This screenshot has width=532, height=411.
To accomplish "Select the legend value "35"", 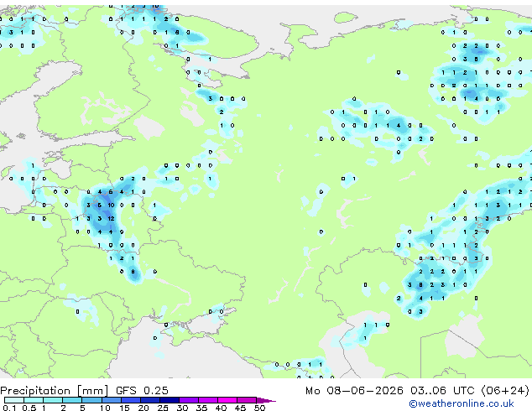I will pos(201,408).
